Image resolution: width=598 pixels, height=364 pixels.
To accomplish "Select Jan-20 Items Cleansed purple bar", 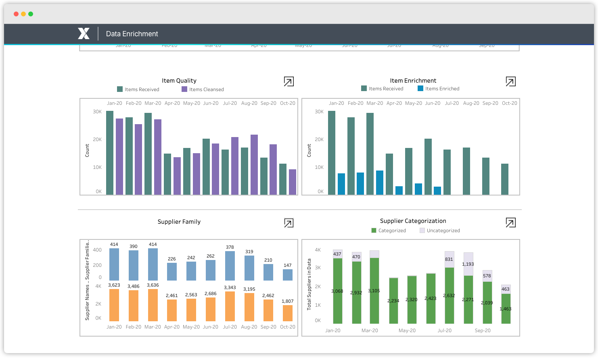I will coord(119,157).
